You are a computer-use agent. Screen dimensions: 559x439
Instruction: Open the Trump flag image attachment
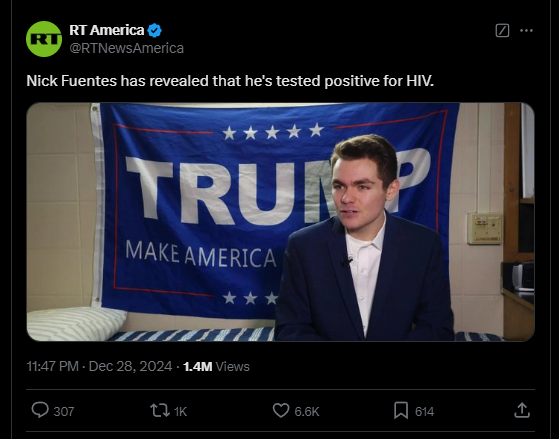tap(281, 222)
